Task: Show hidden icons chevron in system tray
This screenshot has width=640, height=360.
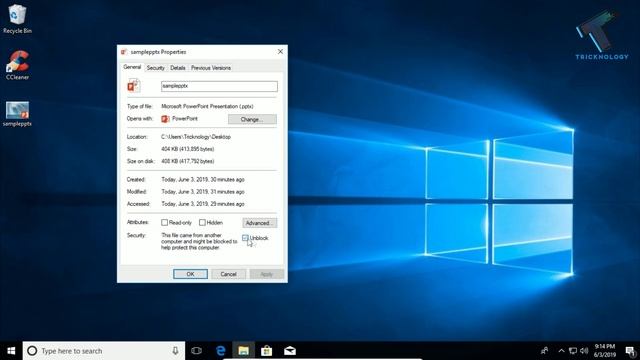Action: point(561,351)
